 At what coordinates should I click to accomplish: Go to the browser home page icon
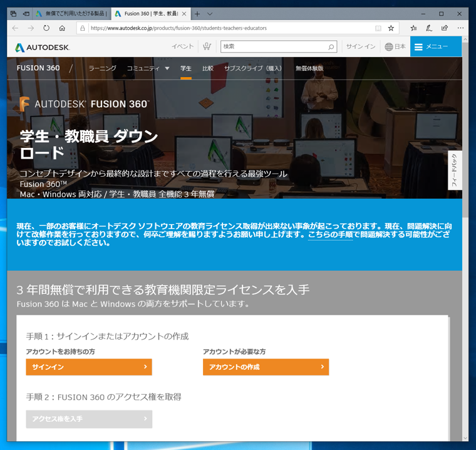pos(62,28)
